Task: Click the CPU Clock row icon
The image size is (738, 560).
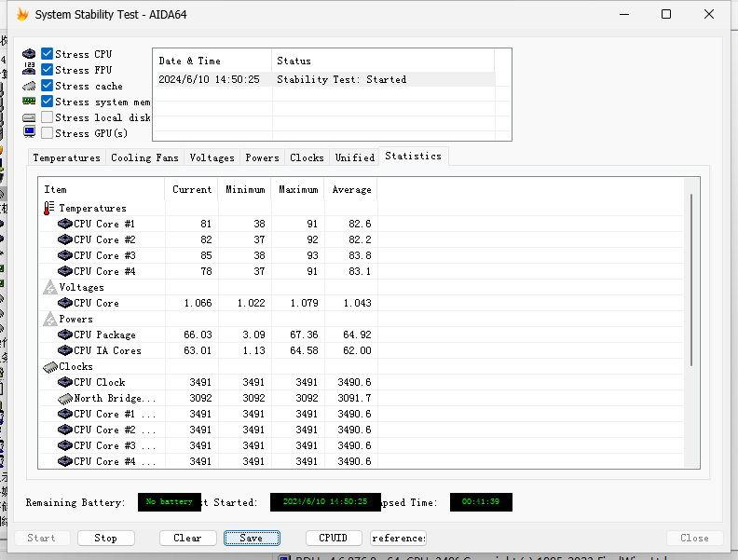Action: click(x=65, y=382)
